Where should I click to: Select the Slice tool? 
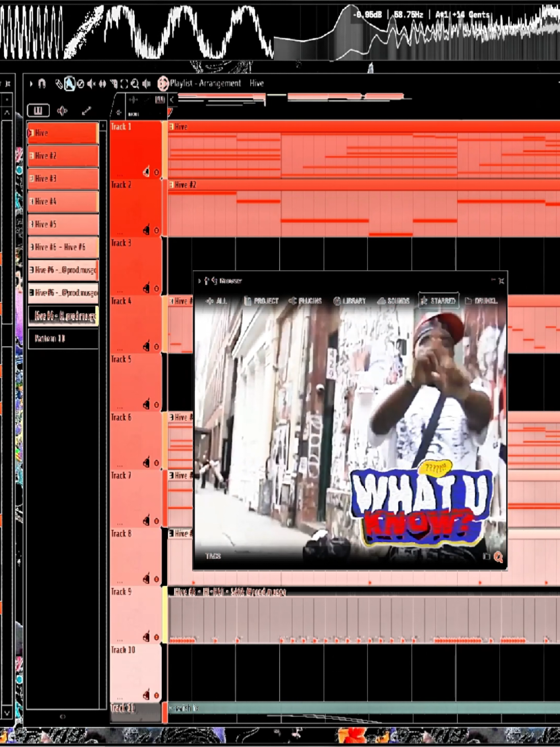(113, 84)
